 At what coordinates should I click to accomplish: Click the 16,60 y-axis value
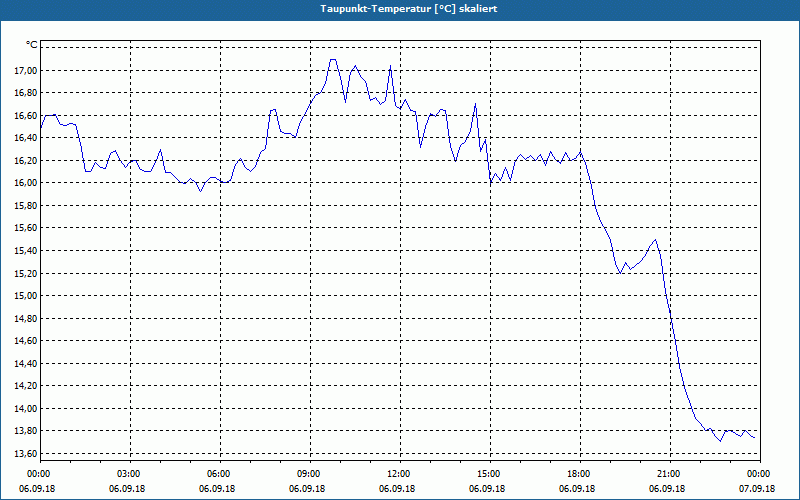pos(25,116)
